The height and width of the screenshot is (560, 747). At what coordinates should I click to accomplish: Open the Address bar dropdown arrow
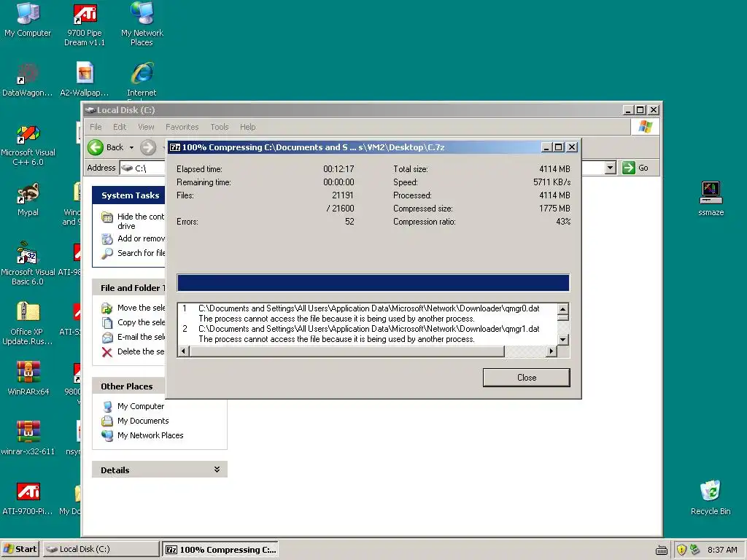click(611, 168)
